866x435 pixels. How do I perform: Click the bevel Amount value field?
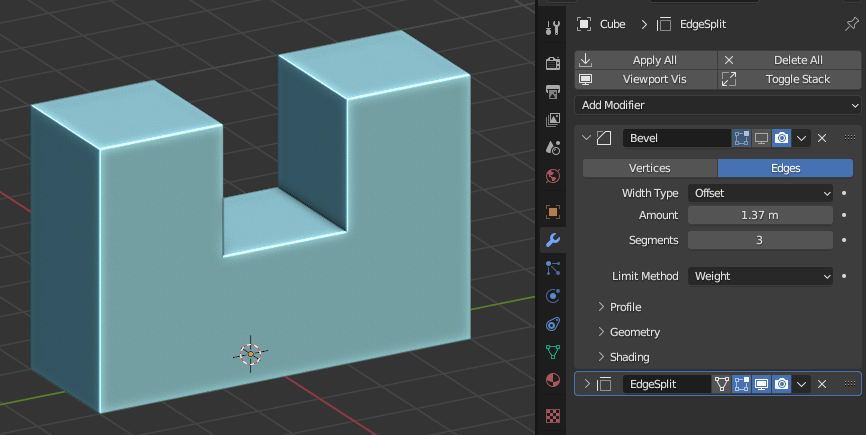tap(761, 215)
